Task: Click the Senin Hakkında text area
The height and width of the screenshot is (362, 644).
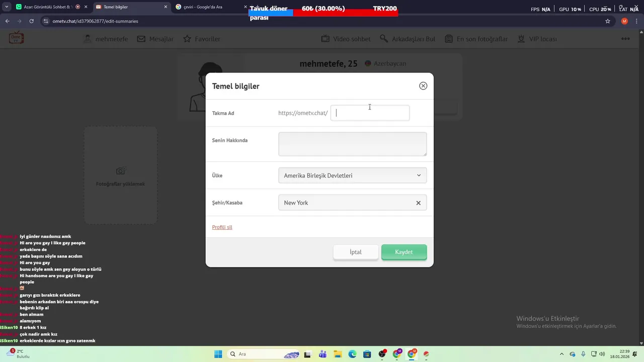Action: 352,144
